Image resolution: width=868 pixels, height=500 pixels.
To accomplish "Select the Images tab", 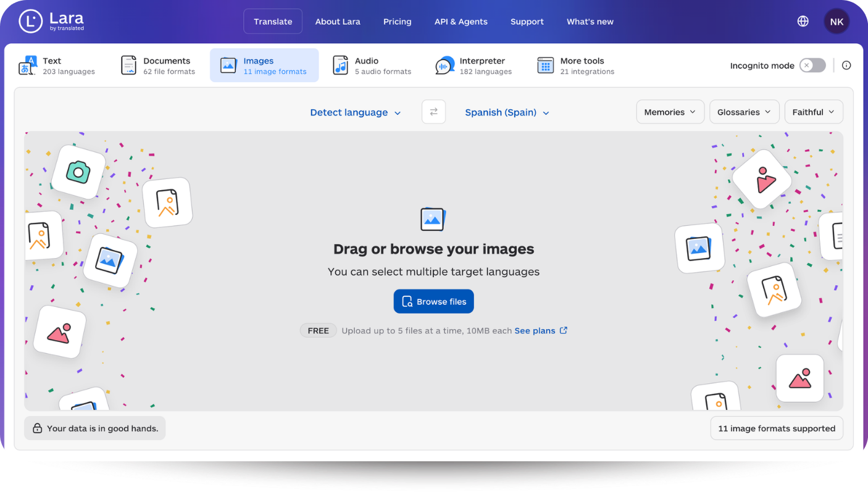I will pos(264,65).
